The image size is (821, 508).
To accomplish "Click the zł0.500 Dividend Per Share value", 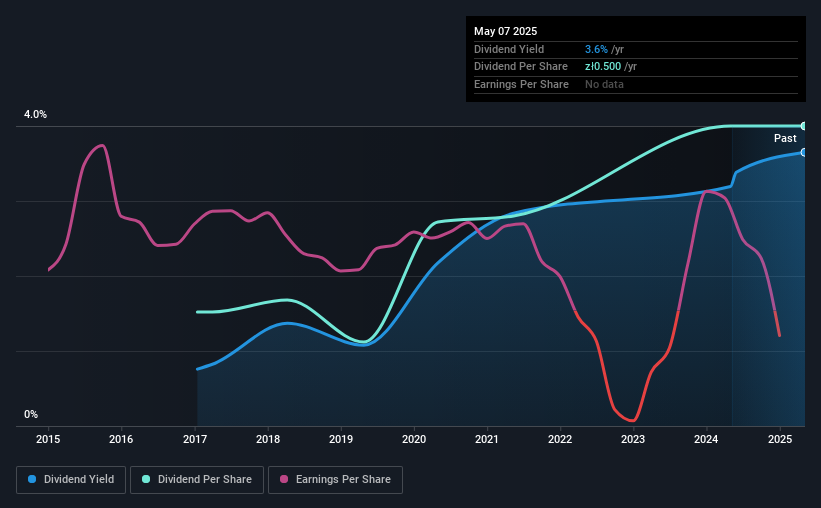I will pyautogui.click(x=603, y=67).
